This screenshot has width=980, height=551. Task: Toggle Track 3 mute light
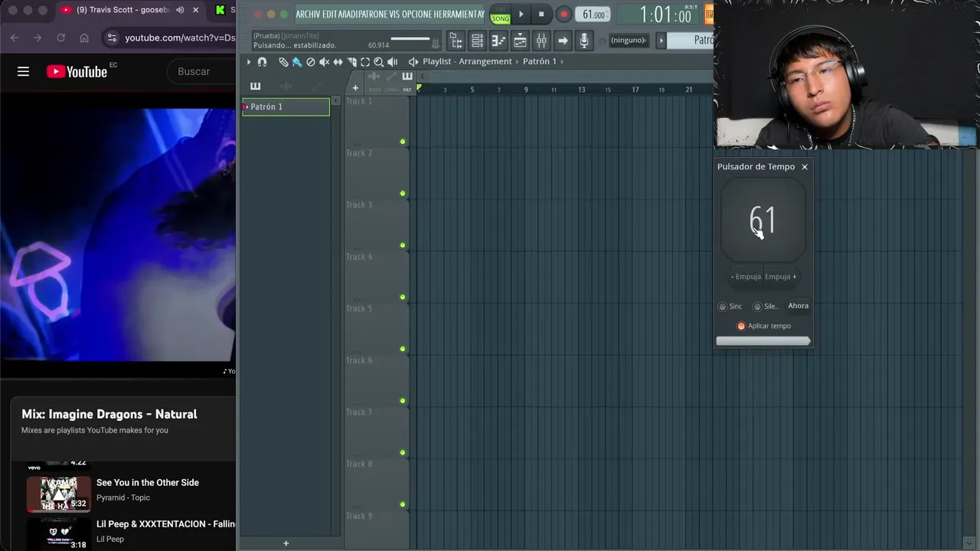click(x=403, y=246)
